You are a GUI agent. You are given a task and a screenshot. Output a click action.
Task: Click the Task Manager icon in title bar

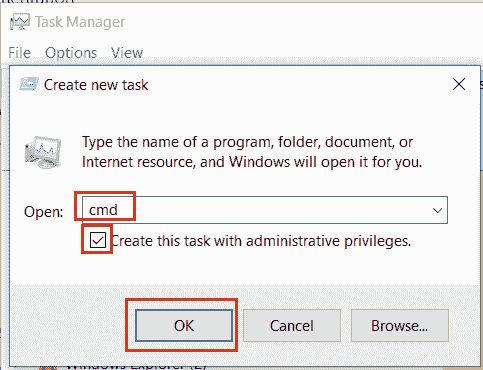pyautogui.click(x=20, y=22)
